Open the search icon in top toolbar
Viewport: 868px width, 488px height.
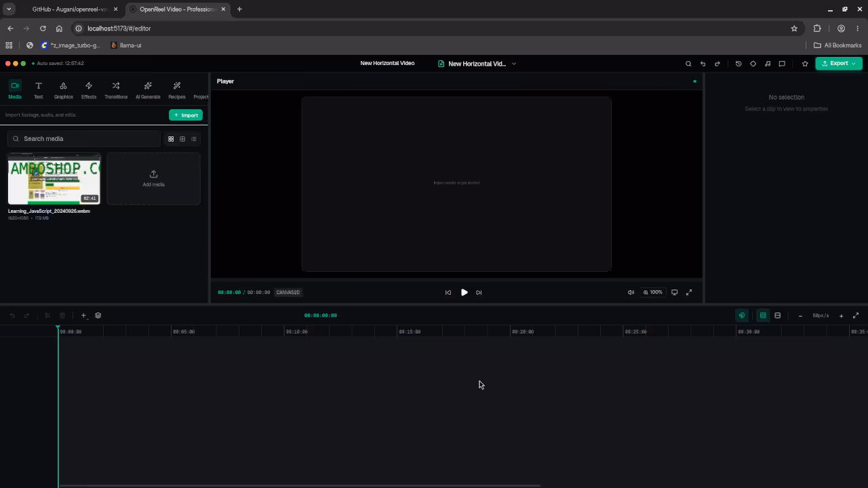[688, 64]
